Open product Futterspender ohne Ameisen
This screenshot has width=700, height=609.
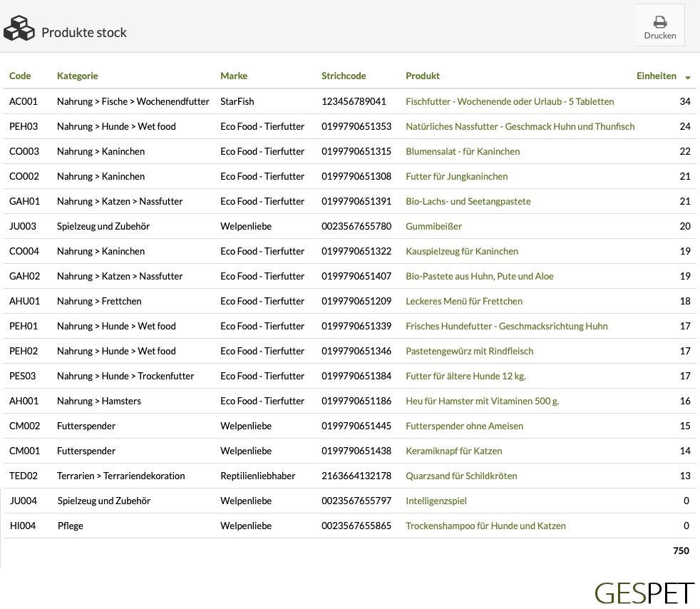464,426
